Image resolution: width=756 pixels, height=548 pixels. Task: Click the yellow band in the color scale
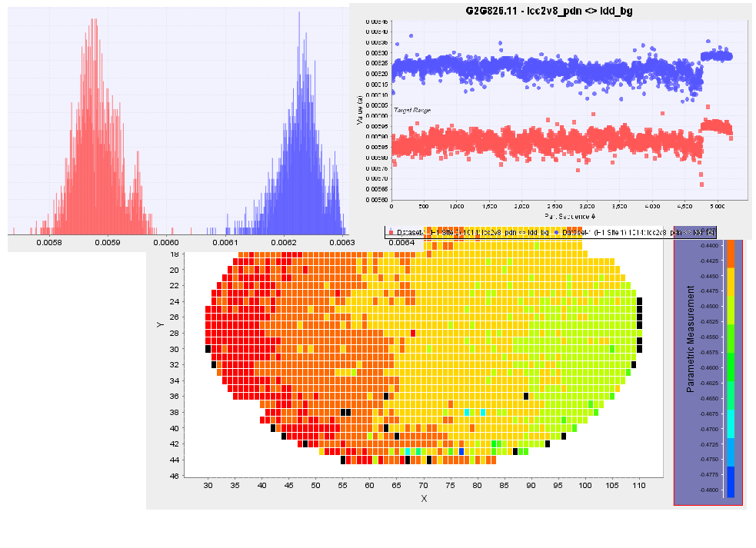click(x=731, y=281)
